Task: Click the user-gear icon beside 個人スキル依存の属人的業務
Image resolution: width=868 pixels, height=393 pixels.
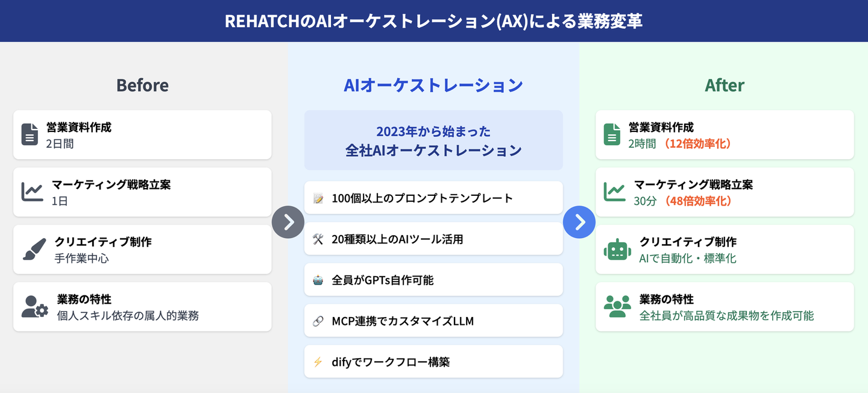Action: [x=34, y=306]
